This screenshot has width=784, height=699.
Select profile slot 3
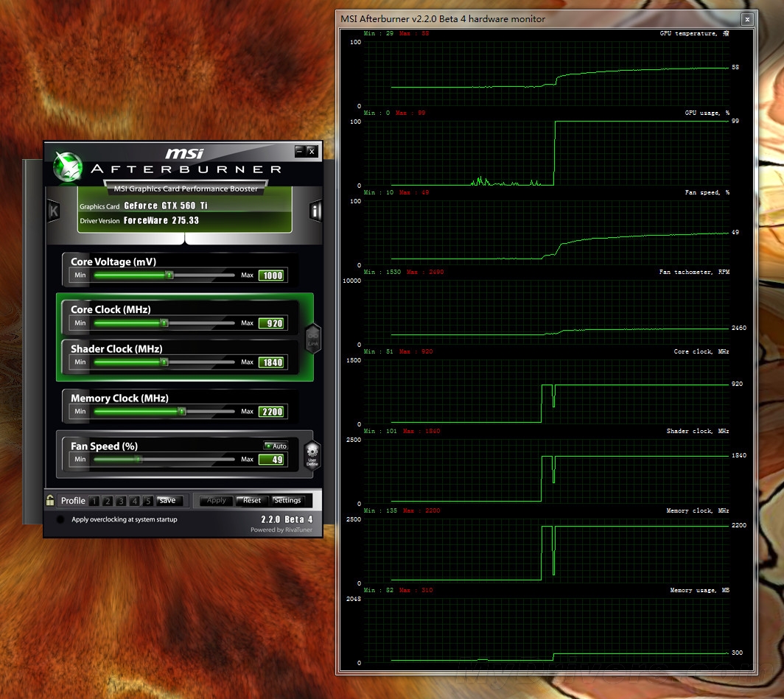[x=121, y=501]
